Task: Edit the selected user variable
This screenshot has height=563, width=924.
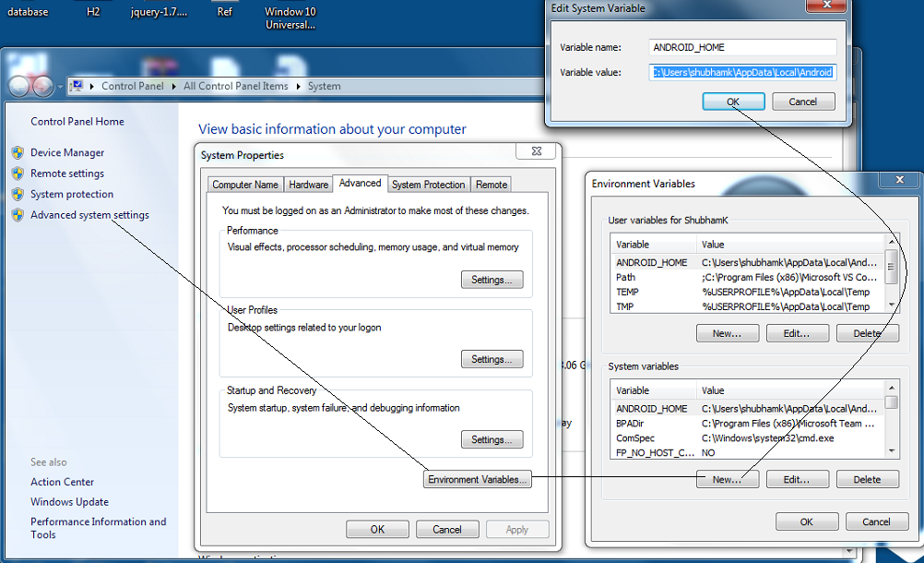Action: (797, 333)
